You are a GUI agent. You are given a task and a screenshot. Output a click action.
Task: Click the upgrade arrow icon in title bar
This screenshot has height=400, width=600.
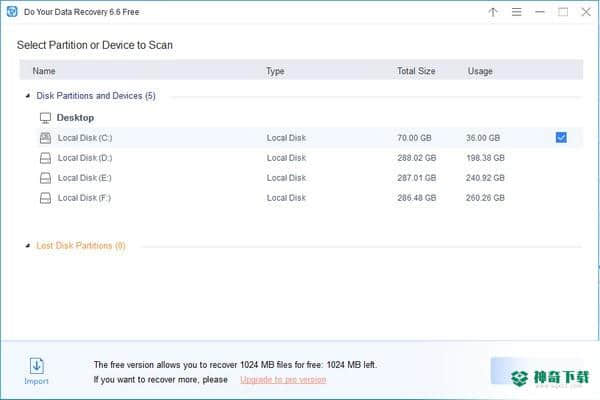point(493,12)
